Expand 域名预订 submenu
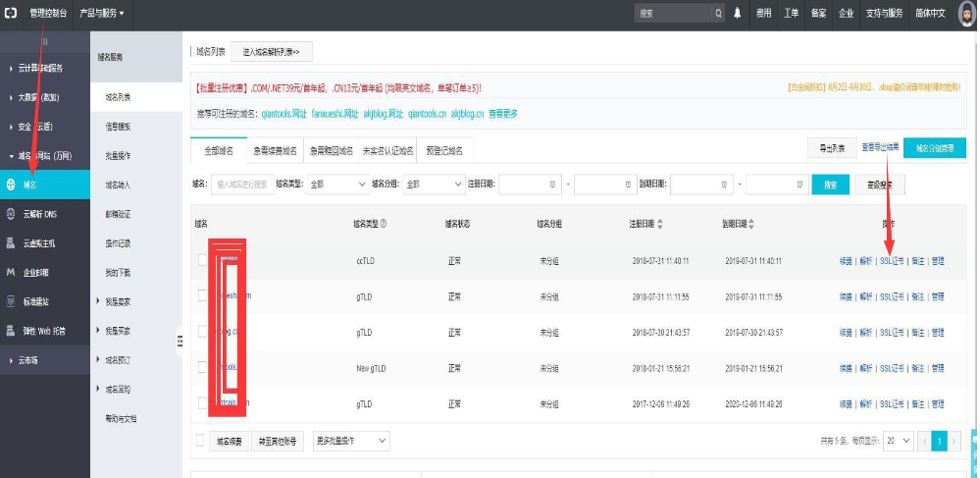 [116, 360]
